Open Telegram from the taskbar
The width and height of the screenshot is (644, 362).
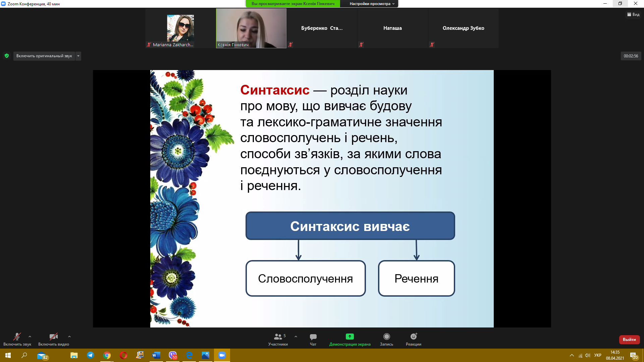tap(91, 355)
